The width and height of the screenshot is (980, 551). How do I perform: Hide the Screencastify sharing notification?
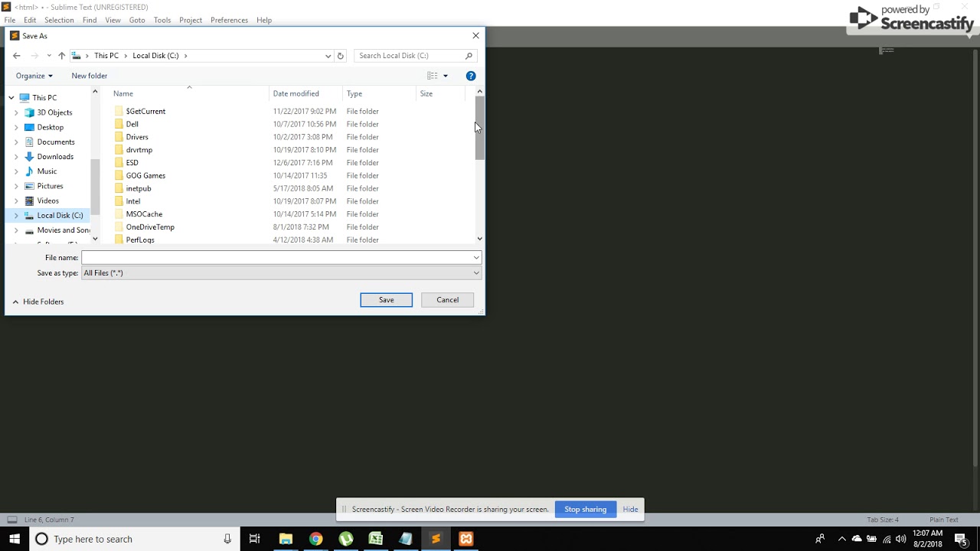click(x=630, y=510)
